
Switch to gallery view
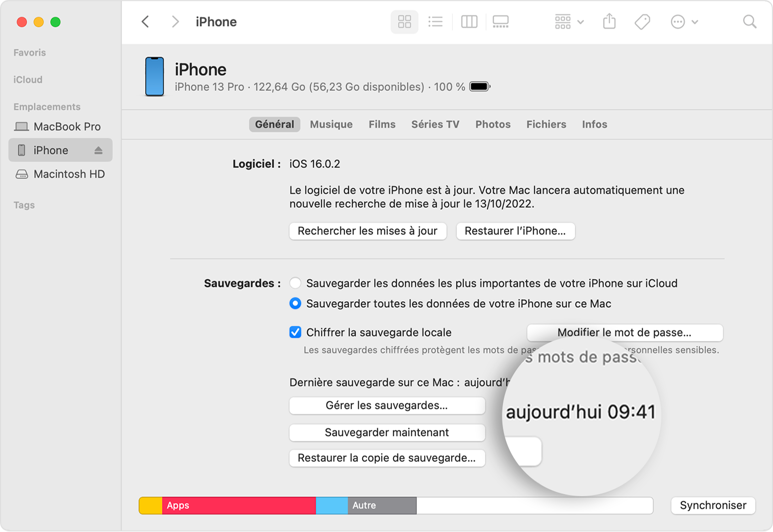[x=500, y=22]
